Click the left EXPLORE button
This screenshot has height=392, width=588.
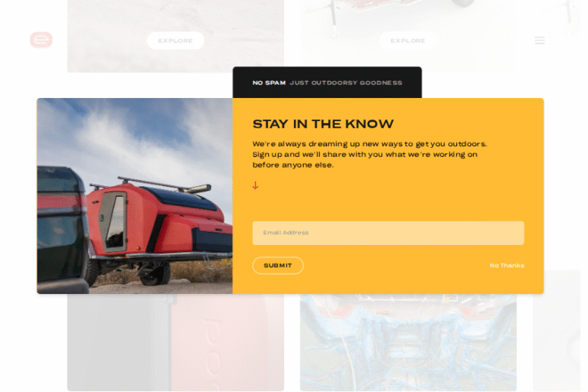click(175, 41)
